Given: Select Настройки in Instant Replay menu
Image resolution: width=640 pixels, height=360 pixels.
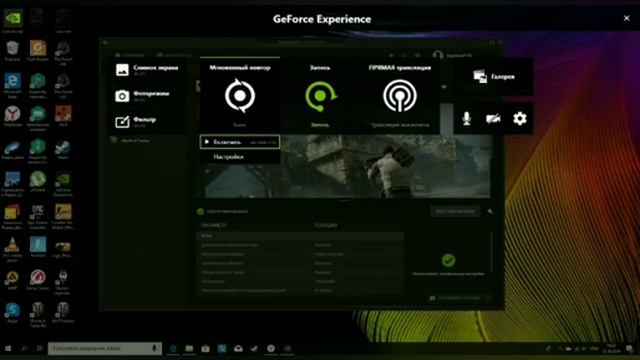Looking at the screenshot, I should 240,157.
